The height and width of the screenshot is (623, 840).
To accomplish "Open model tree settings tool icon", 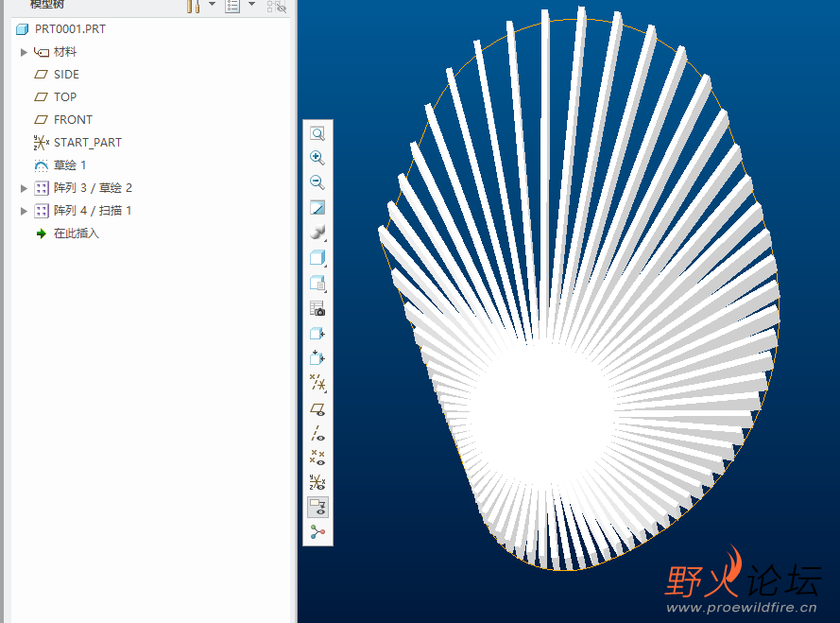I will (x=193, y=7).
